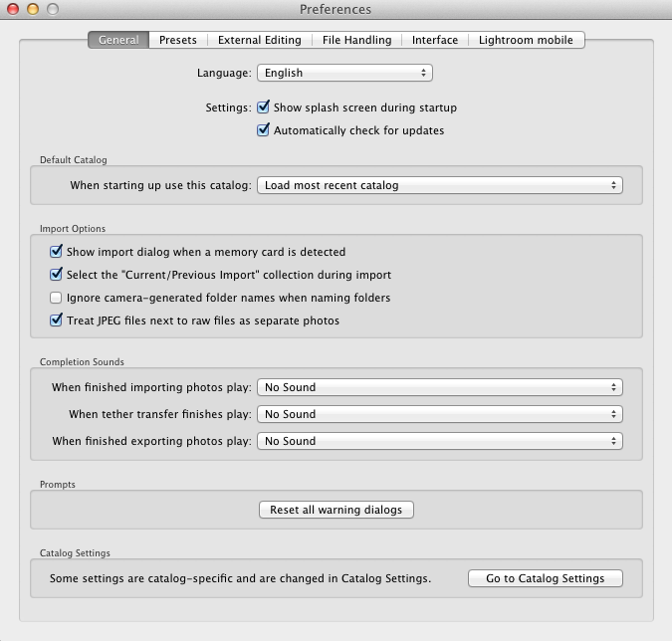Click Go to Catalog Settings button

[545, 578]
